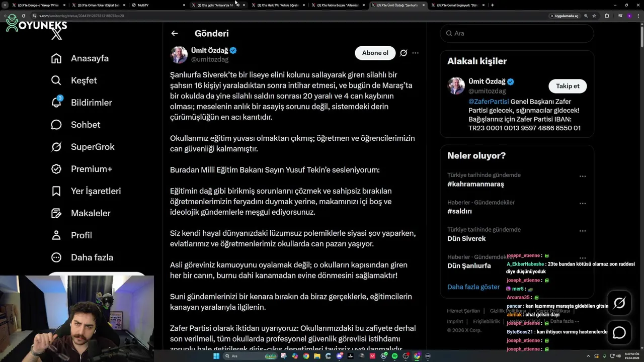Click the Grok icon next to Abone ol

click(x=404, y=53)
